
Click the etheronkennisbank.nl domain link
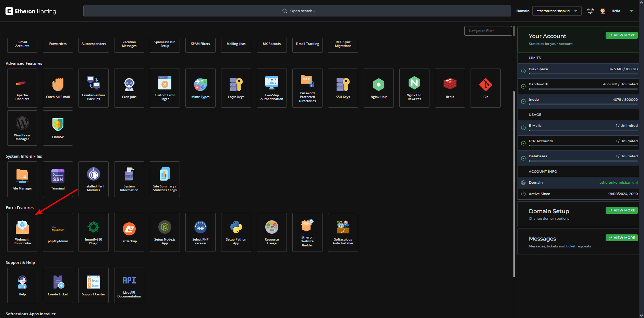618,183
